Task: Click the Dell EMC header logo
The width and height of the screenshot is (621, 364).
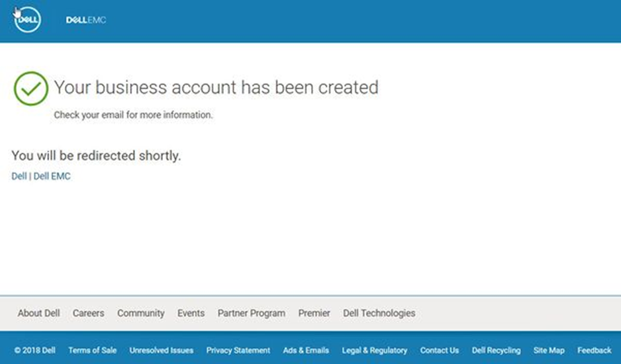Action: point(86,20)
